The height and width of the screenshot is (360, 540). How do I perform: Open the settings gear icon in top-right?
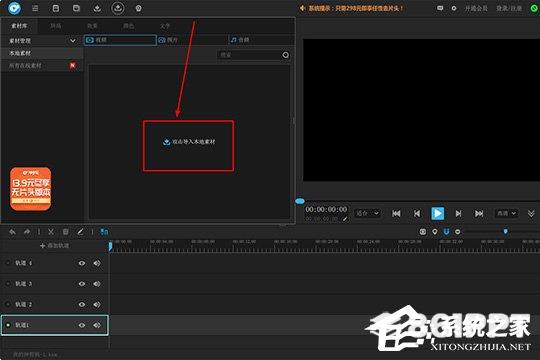coord(454,8)
